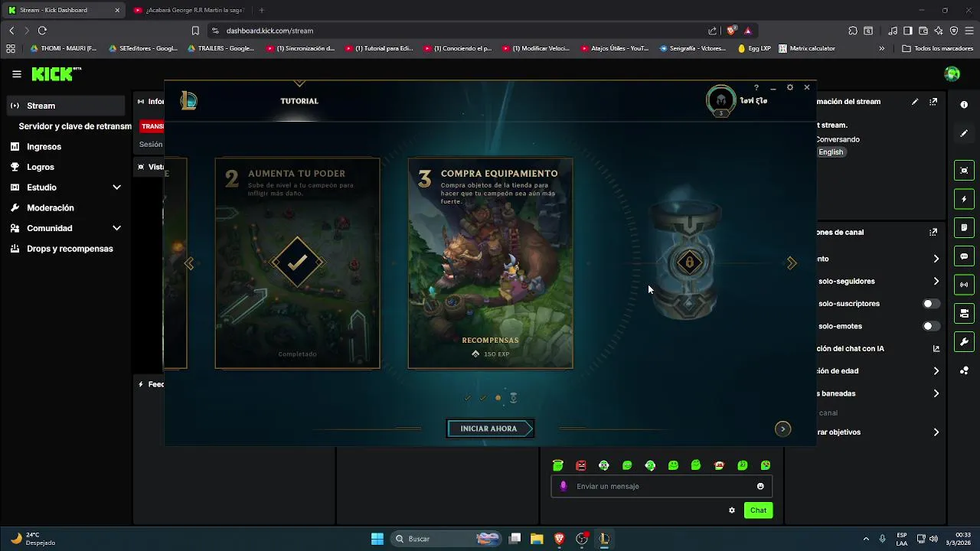This screenshot has height=551, width=980.
Task: Go to the previous tutorial card
Action: point(189,263)
